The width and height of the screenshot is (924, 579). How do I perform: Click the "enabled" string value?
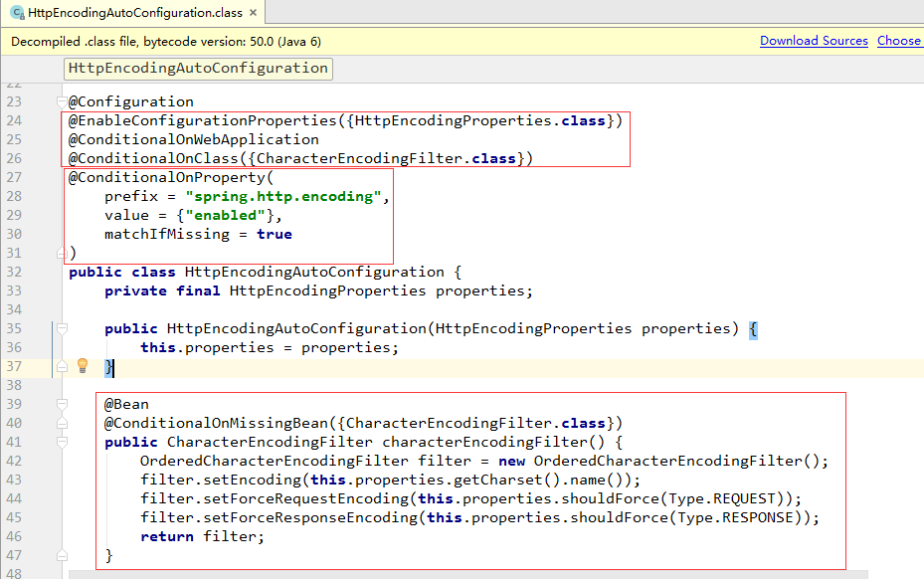coord(225,215)
